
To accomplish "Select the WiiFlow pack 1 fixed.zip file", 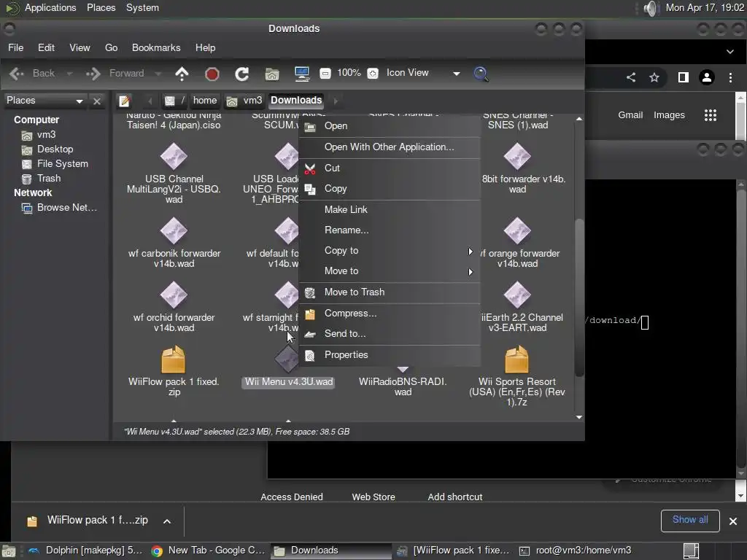I will 174,372.
